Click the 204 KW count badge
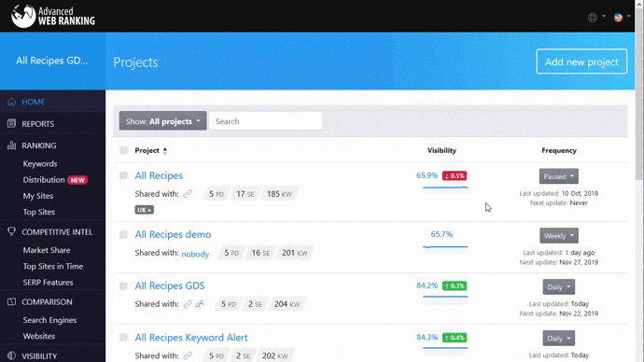The height and width of the screenshot is (362, 644). [x=287, y=304]
